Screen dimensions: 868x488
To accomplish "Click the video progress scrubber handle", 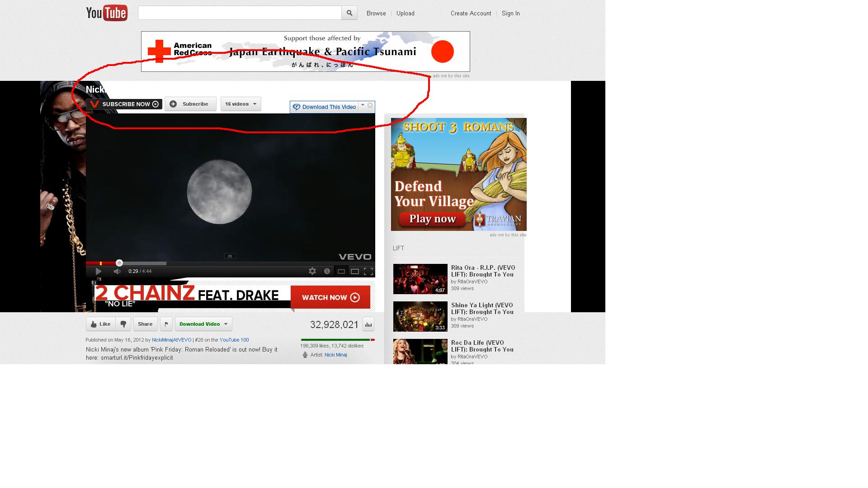I will coord(119,263).
